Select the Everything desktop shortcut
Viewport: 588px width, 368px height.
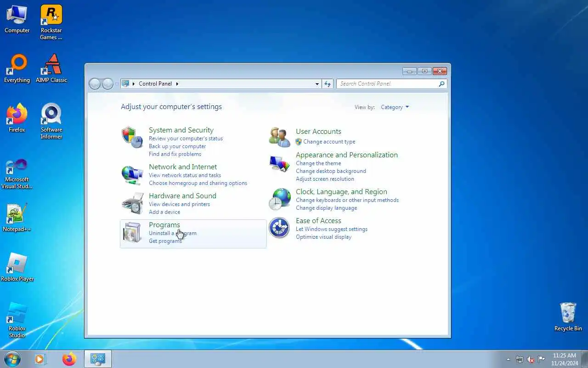tap(17, 69)
